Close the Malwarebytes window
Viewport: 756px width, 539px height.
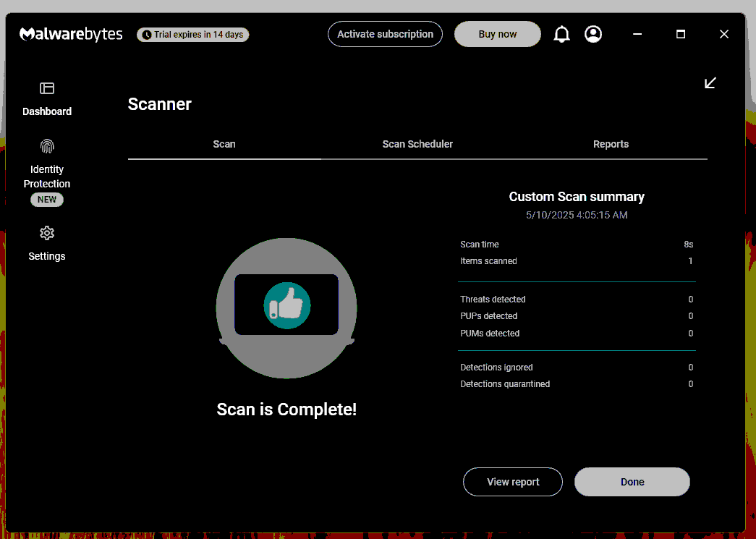(724, 34)
